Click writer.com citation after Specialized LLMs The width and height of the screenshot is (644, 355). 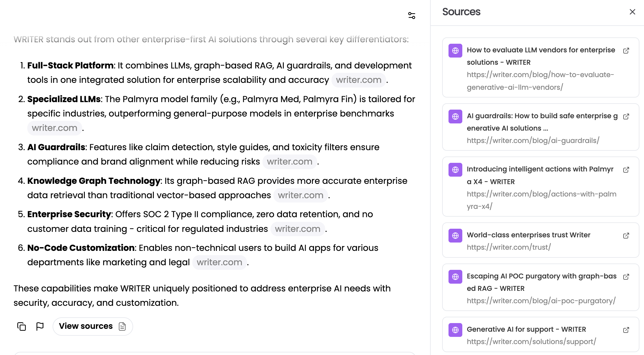[x=55, y=128]
